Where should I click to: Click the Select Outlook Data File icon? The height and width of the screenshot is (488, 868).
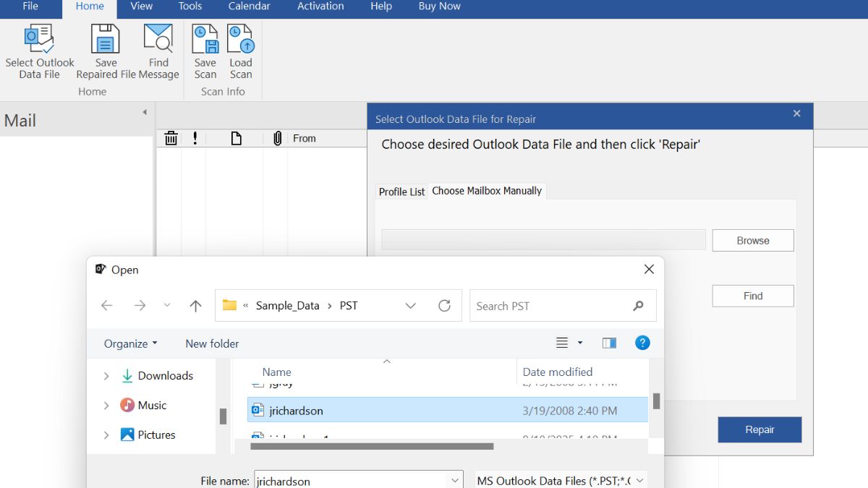pyautogui.click(x=39, y=38)
